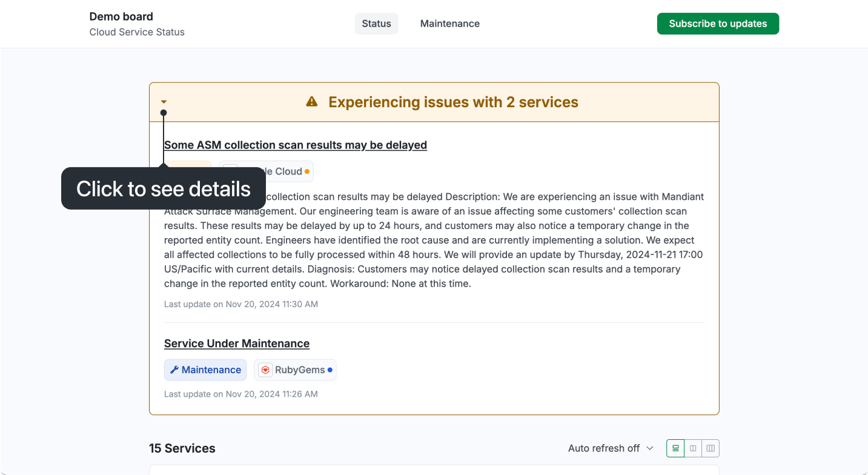Click the orange status dot beside Google Cloud
Viewport: 868px width, 475px height.
point(307,171)
